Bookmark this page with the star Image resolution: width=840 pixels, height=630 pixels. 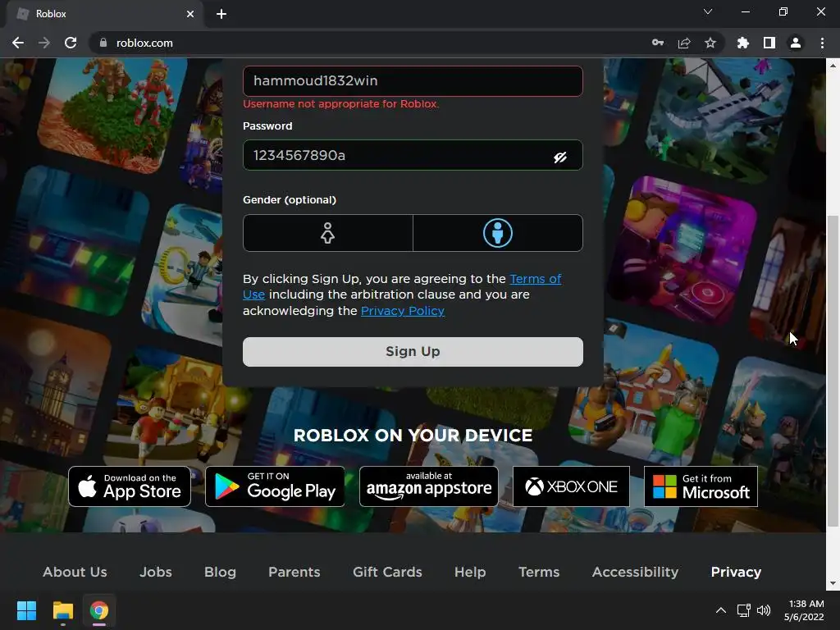710,43
